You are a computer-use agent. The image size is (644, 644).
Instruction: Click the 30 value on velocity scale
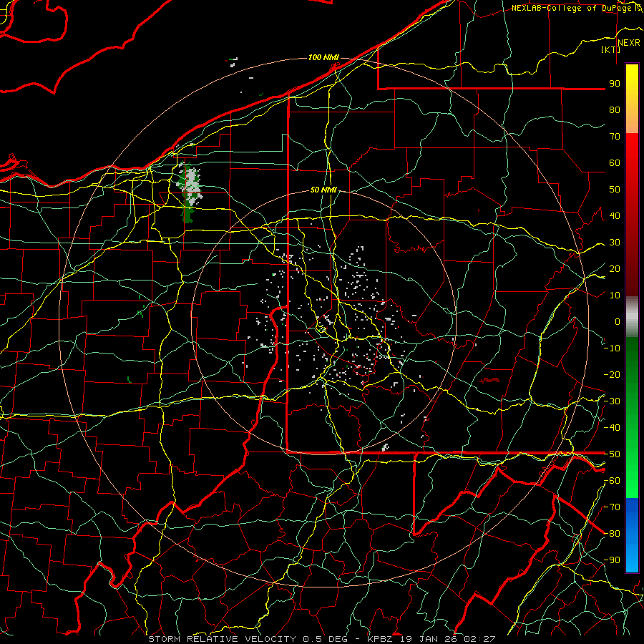[x=615, y=243]
